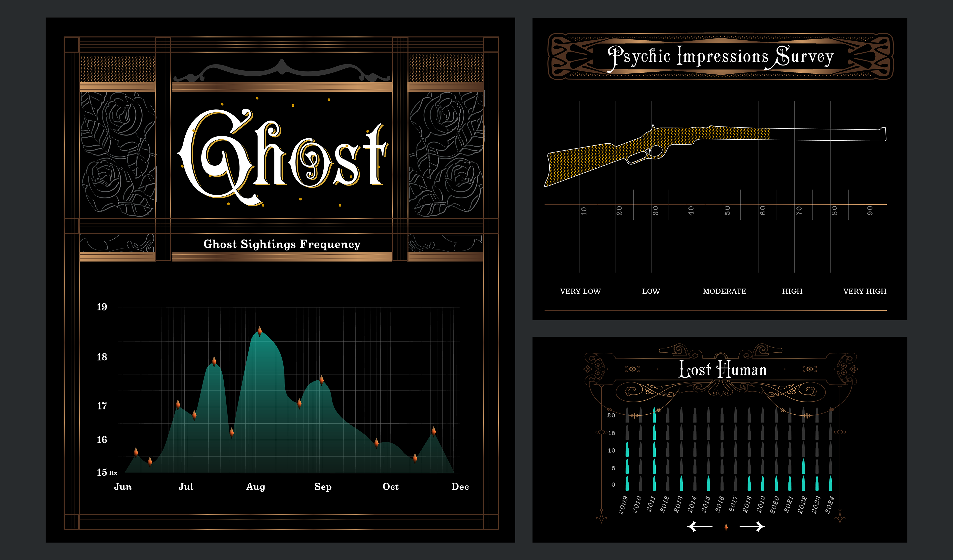Screen dimensions: 953x560
Task: Click the peak diamond marker near Aug
Action: pos(259,331)
